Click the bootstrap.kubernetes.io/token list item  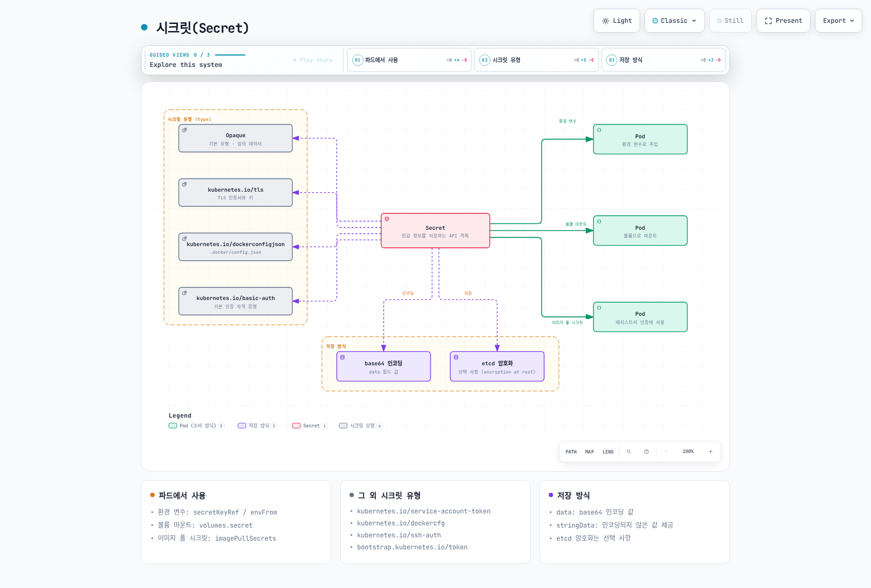tap(412, 547)
